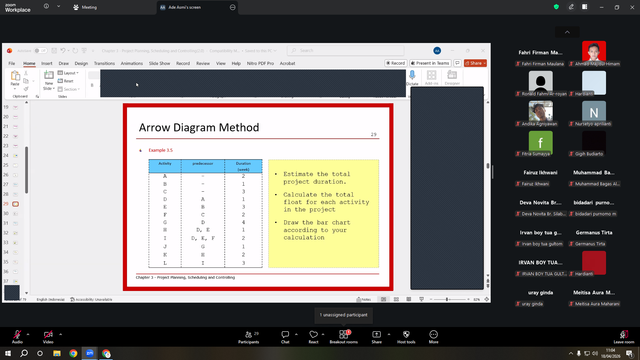
Task: Click Reset slide in the ribbon
Action: 66,81
